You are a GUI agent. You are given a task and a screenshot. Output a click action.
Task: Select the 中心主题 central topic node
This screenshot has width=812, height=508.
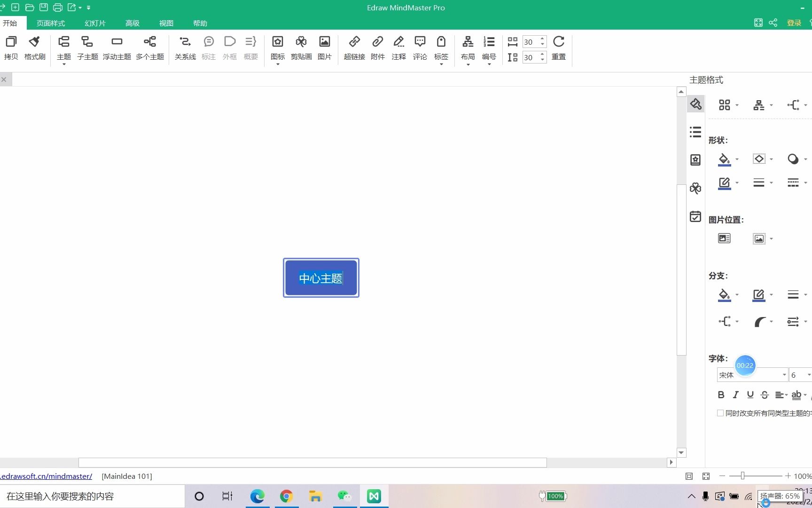(x=321, y=278)
